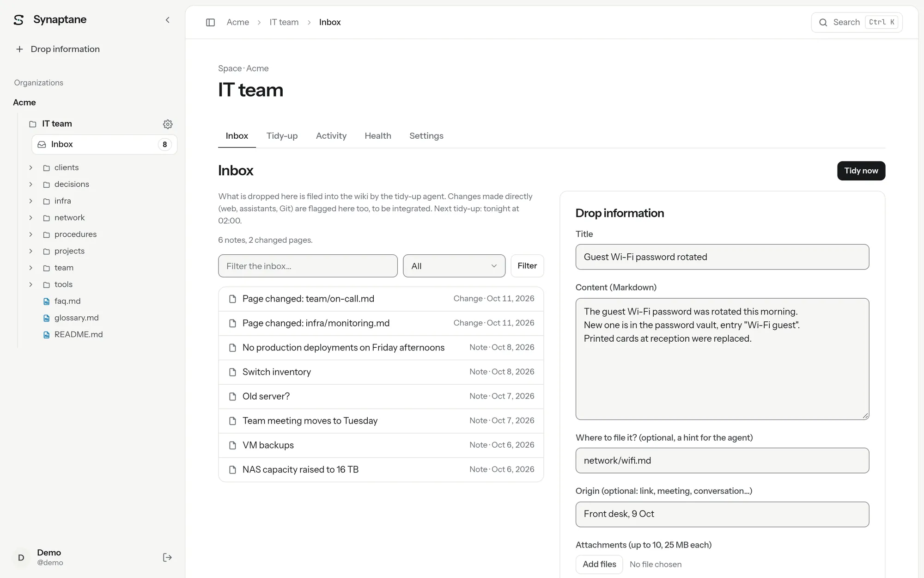Click the Synaptane logo icon
The image size is (924, 578).
coord(18,20)
